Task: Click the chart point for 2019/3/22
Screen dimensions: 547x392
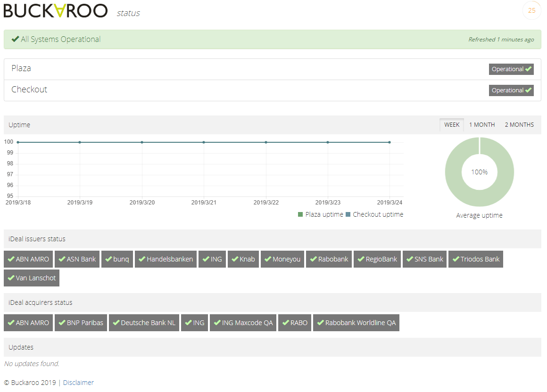Action: coord(266,142)
